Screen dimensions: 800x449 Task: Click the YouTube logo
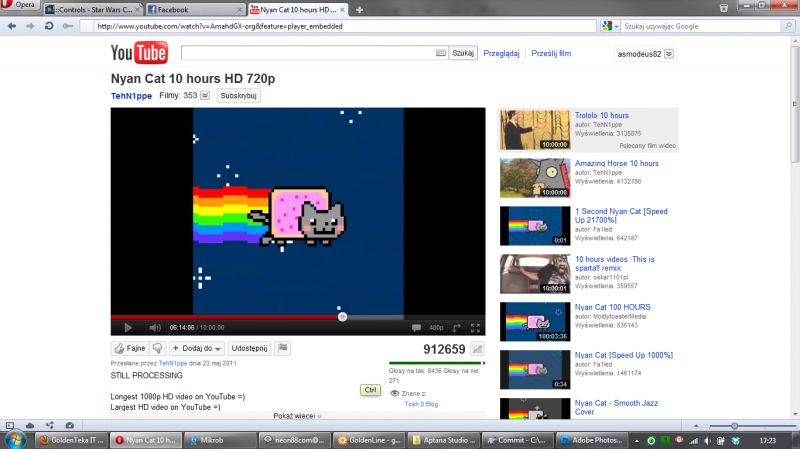pos(139,53)
